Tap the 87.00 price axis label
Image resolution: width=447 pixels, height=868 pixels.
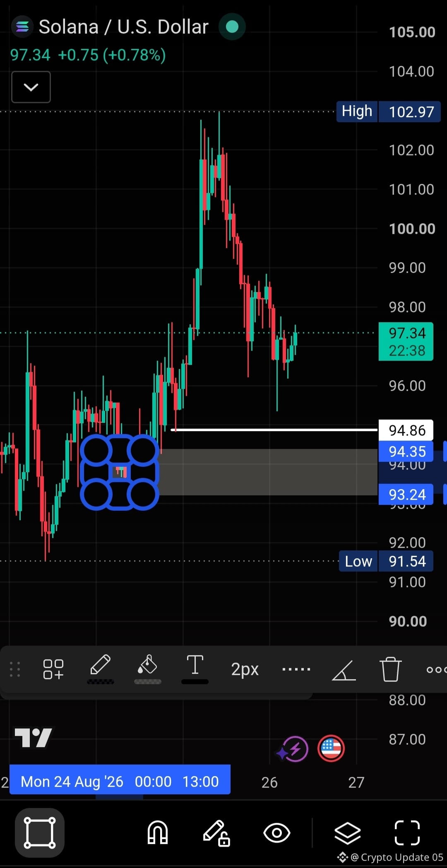[407, 740]
